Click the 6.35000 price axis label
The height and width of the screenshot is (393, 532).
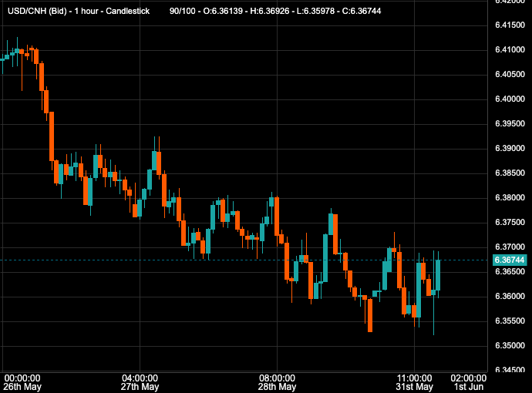[510, 345]
